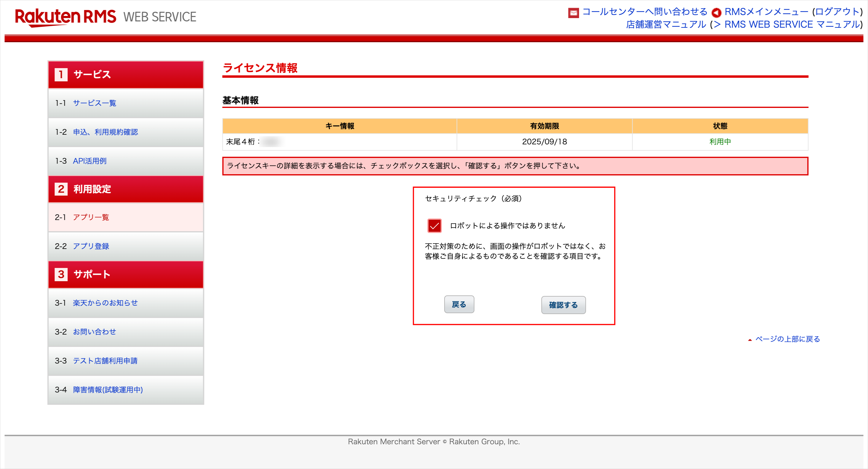
Task: Click the 利用設定 section header
Action: pyautogui.click(x=126, y=189)
